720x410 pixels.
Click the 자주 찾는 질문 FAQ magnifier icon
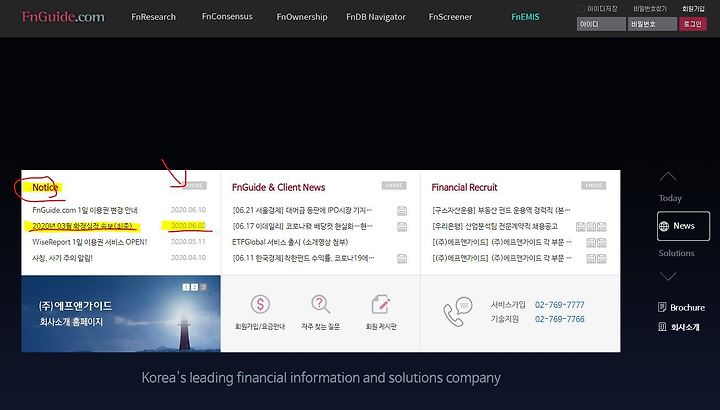pos(321,304)
